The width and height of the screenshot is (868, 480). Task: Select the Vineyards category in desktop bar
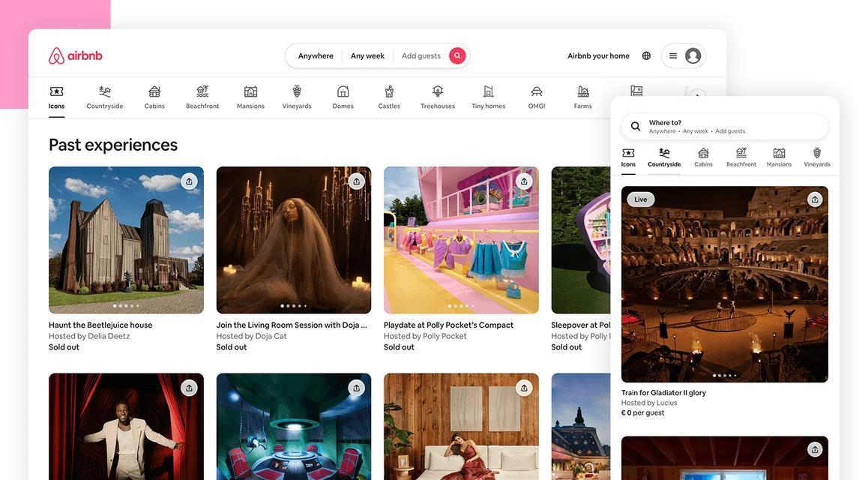297,97
